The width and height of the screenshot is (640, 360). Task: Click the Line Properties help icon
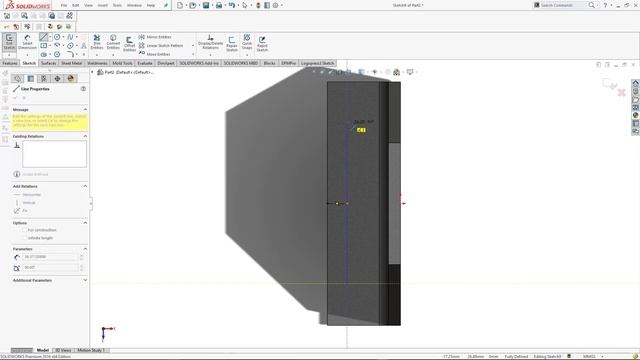tap(83, 89)
